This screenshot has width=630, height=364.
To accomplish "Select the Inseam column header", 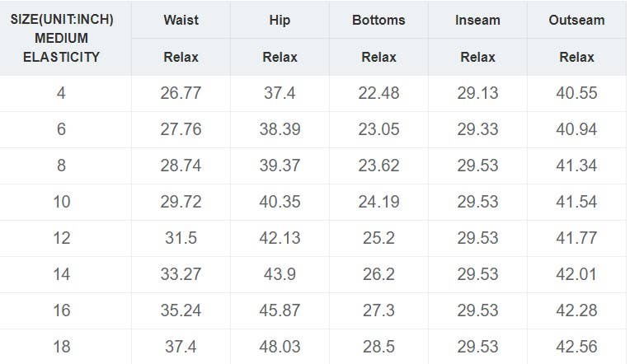I will pyautogui.click(x=477, y=20).
